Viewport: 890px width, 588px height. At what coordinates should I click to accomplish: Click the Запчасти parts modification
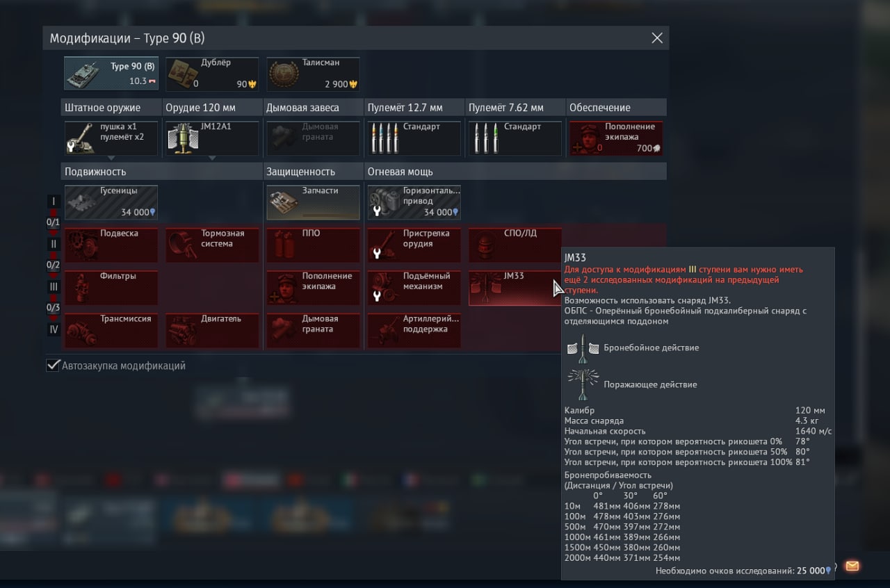click(313, 202)
